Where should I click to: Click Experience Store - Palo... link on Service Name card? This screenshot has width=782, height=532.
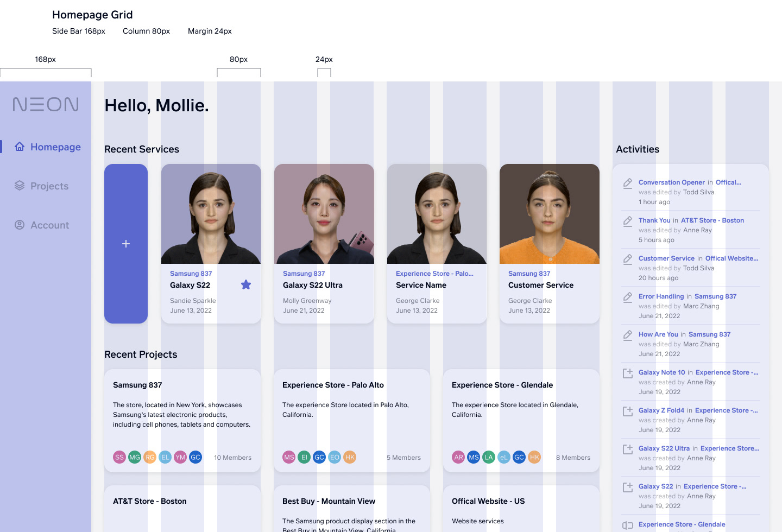point(434,274)
